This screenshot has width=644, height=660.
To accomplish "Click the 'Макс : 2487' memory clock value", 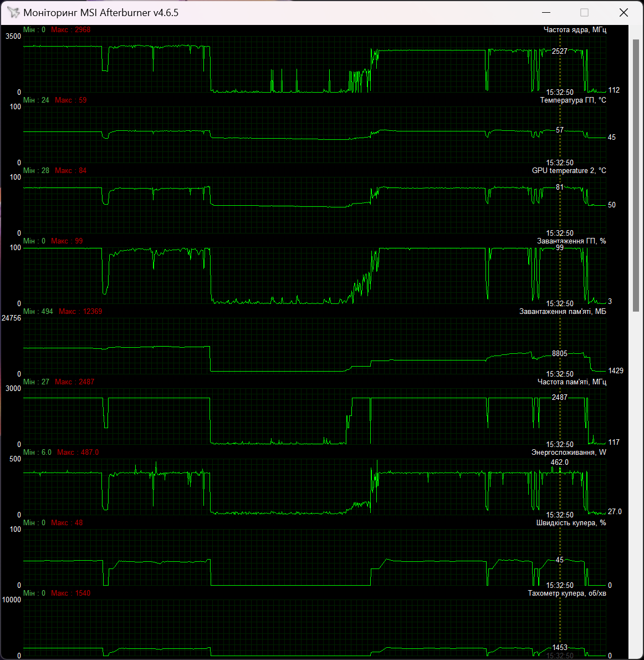I will (74, 382).
